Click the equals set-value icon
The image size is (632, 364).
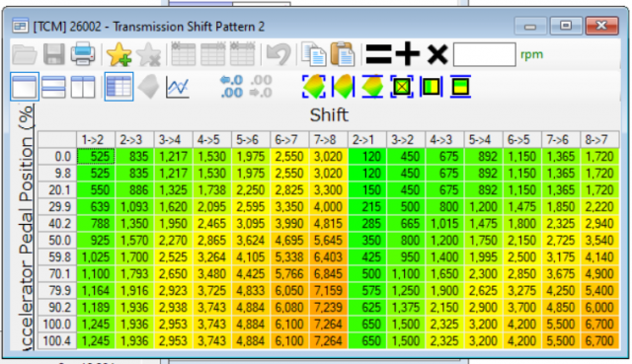pyautogui.click(x=378, y=54)
